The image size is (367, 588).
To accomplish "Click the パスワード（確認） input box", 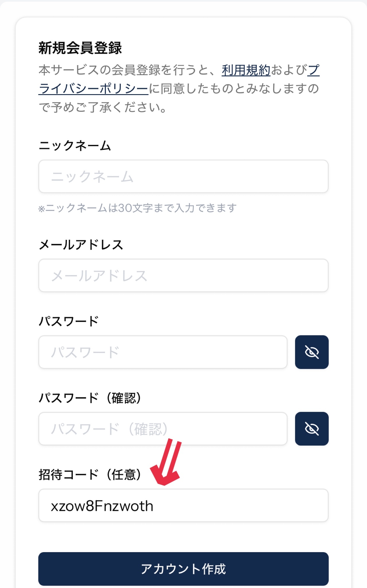I will pos(163,429).
